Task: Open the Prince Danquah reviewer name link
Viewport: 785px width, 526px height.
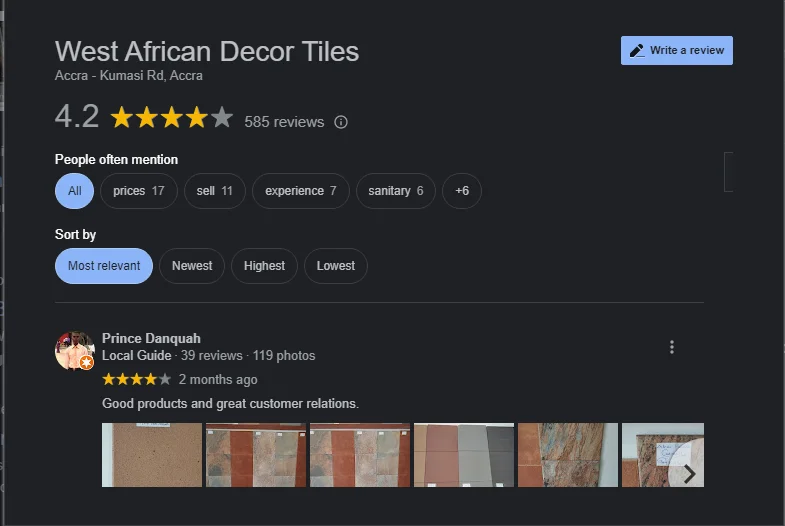Action: coord(151,338)
